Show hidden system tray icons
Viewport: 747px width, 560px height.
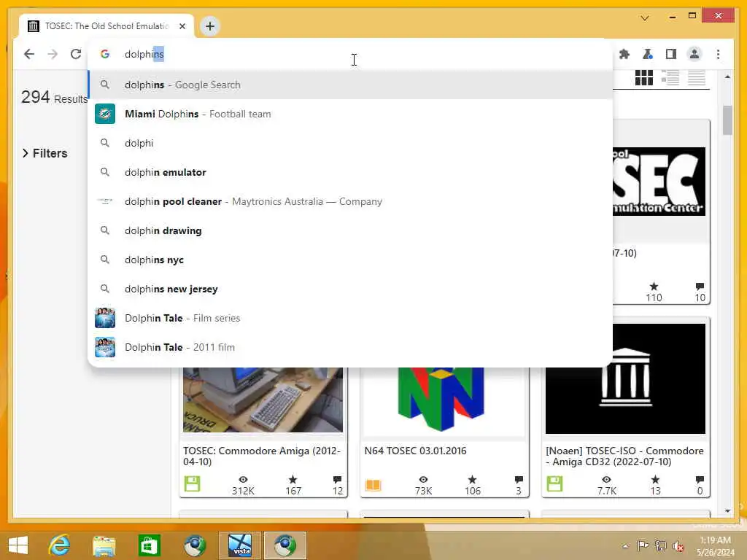(625, 546)
